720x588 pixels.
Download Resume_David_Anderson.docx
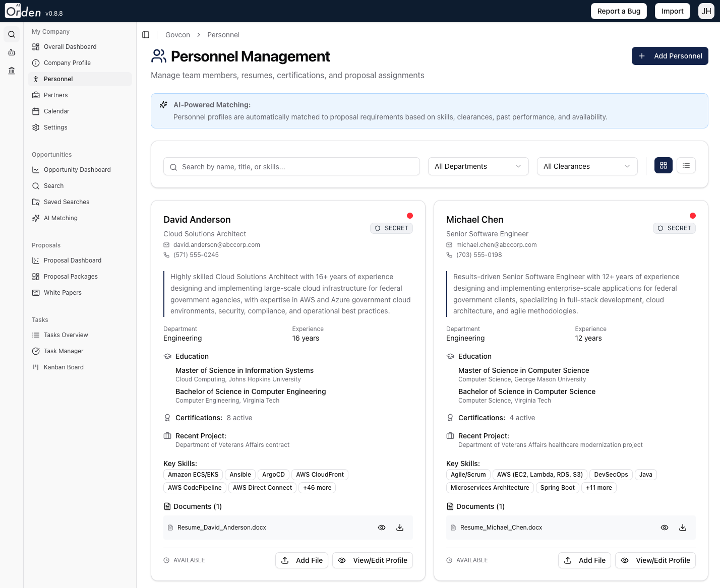click(400, 528)
